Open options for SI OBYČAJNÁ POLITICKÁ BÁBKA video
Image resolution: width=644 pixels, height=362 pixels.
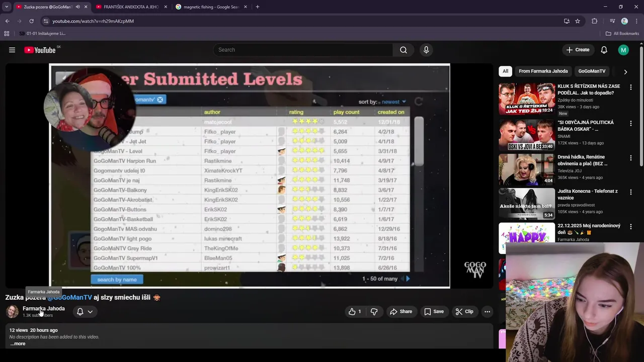point(630,123)
